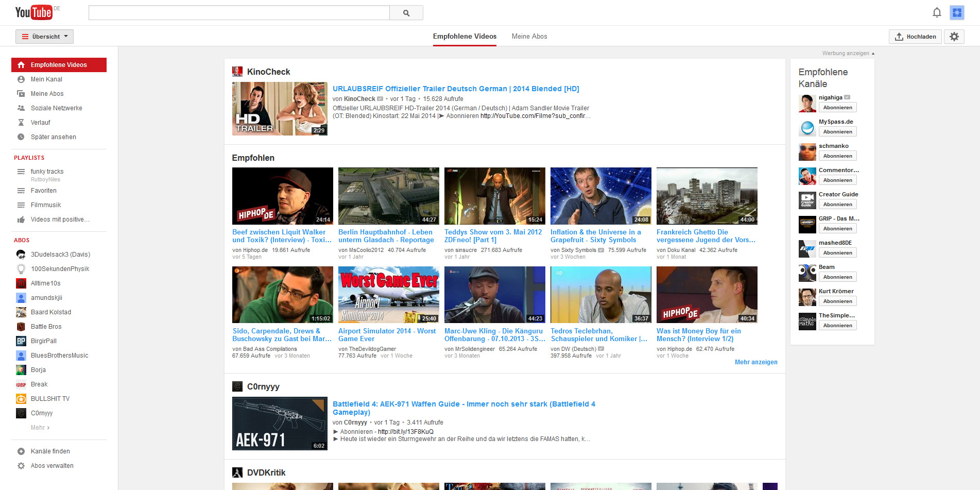980x490 pixels.
Task: Click the Mehr anzeigen link
Action: click(755, 362)
